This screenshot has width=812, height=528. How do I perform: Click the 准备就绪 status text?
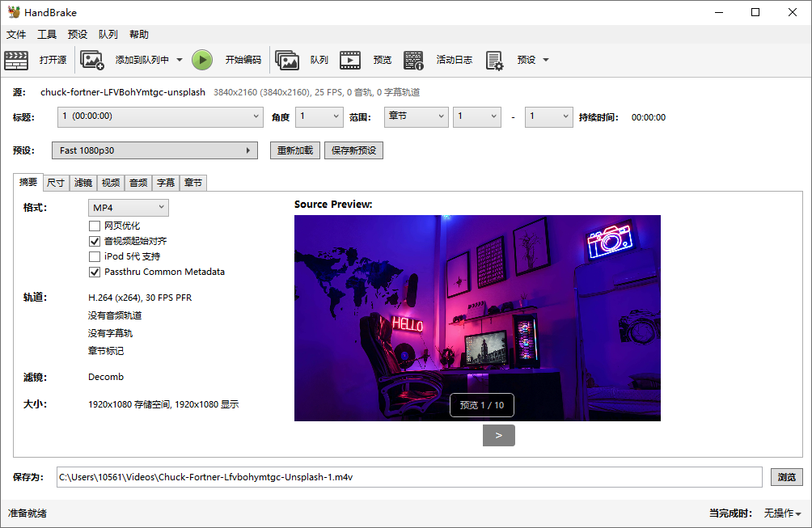point(27,513)
